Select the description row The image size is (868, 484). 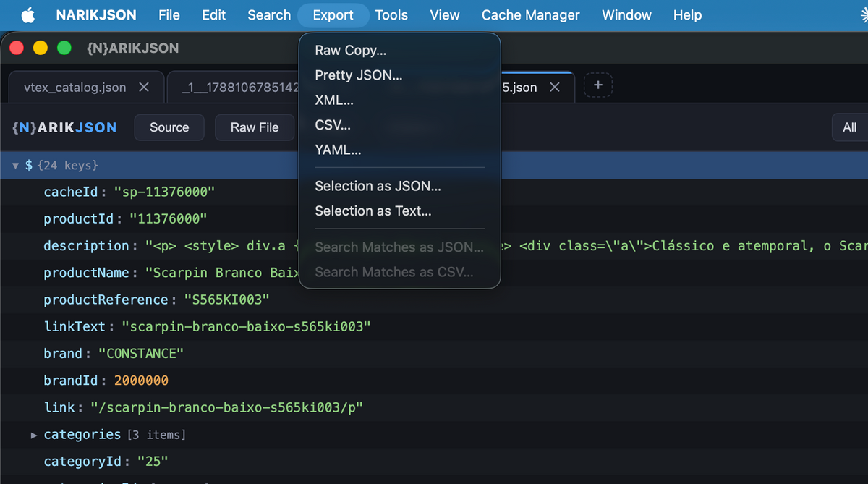434,246
